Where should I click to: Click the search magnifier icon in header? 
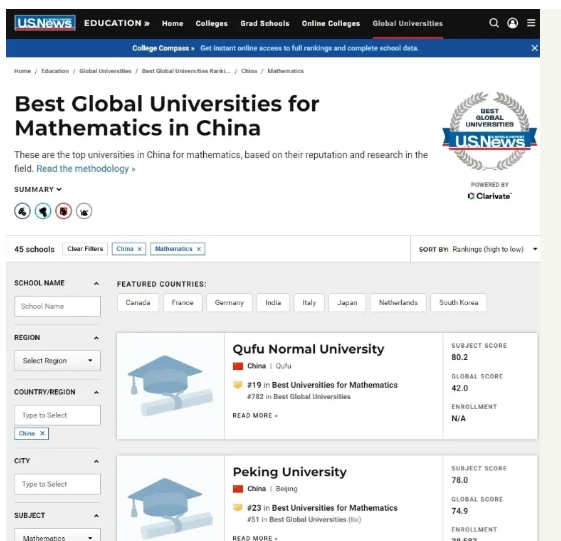[x=494, y=23]
